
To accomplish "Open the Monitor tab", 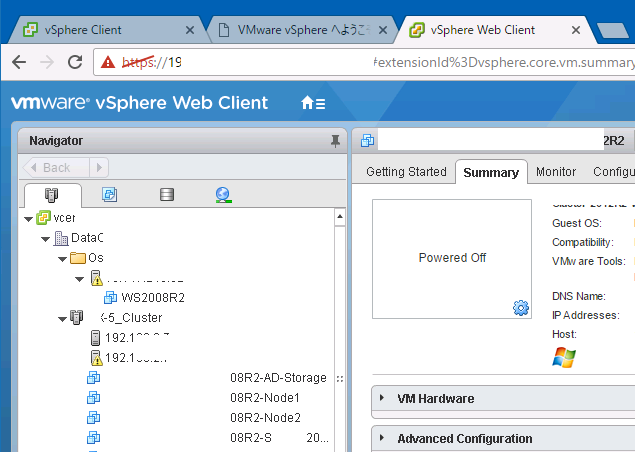I will click(x=556, y=172).
